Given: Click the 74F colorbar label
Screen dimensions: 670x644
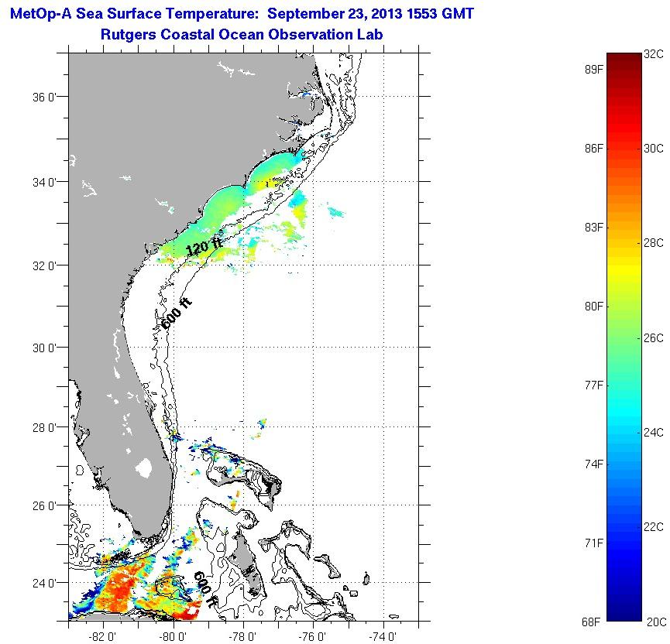Looking at the screenshot, I should 594,464.
